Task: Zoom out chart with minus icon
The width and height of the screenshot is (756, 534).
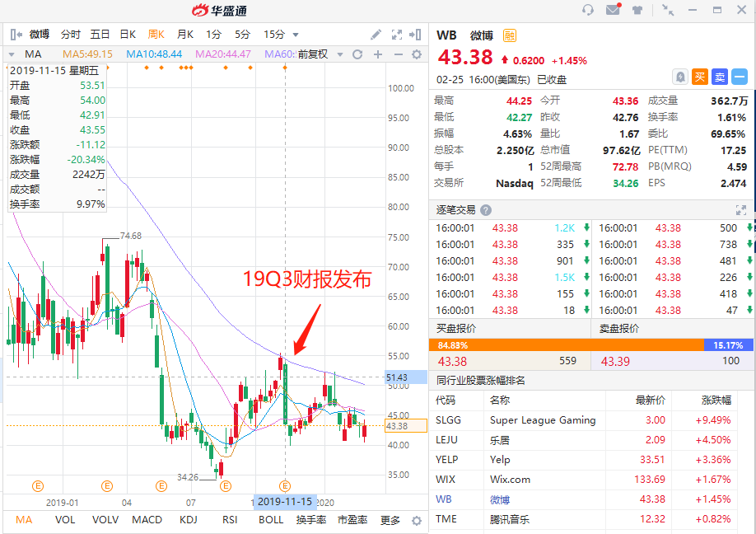Action: click(x=399, y=54)
